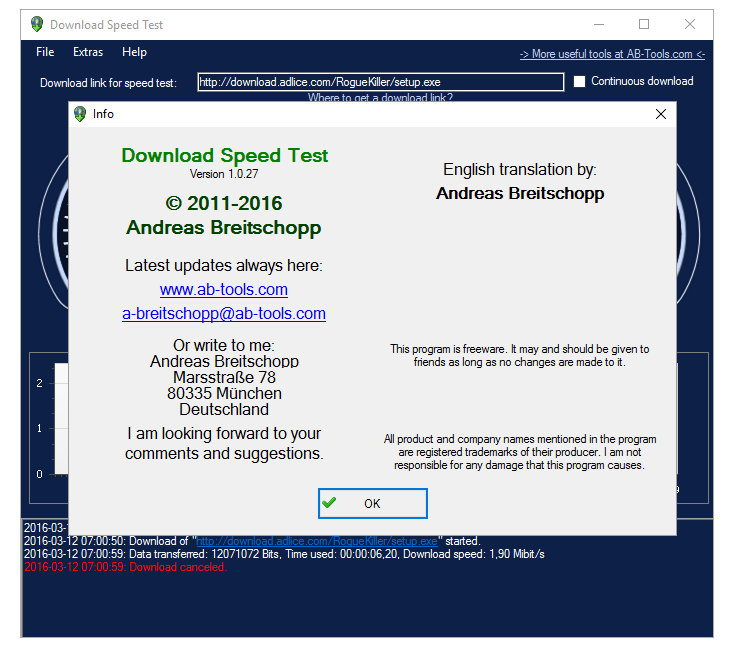Open the File menu

(45, 52)
